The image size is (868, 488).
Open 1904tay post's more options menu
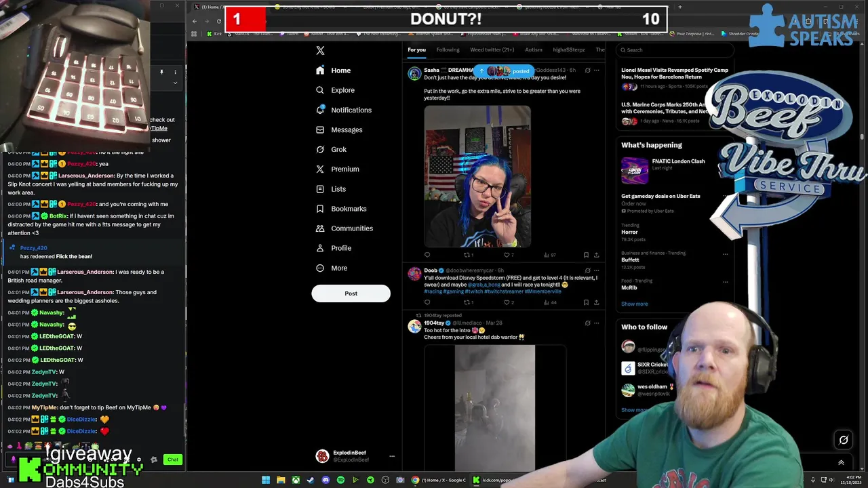pos(597,323)
